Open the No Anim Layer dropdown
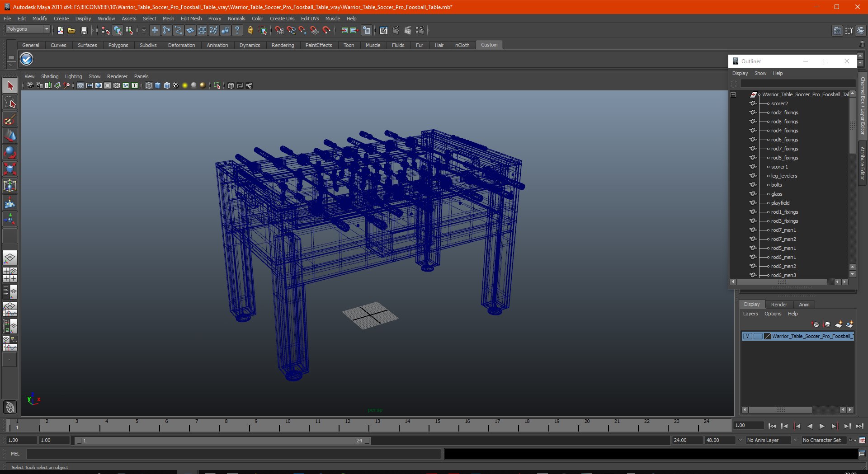Image resolution: width=868 pixels, height=474 pixels. point(769,440)
